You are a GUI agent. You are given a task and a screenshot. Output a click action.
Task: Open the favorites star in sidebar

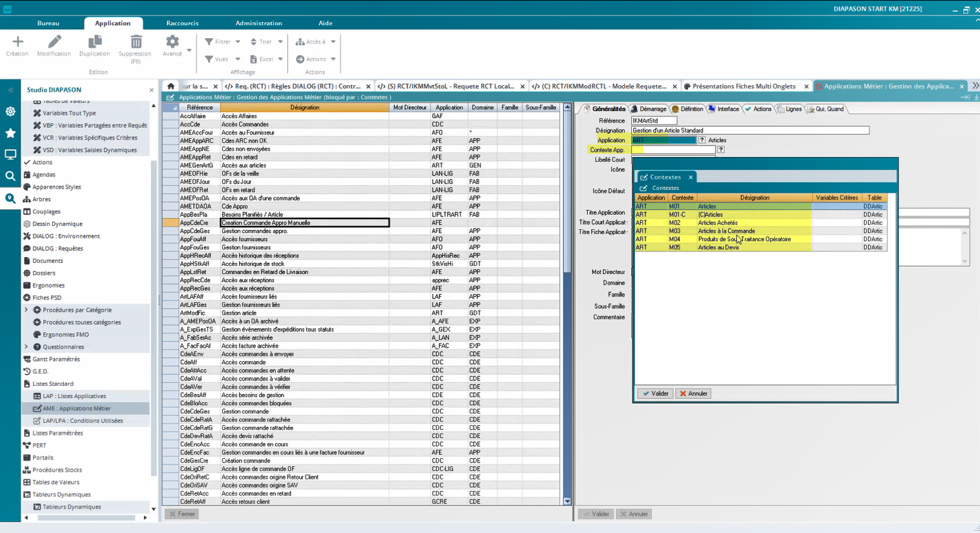[x=10, y=133]
